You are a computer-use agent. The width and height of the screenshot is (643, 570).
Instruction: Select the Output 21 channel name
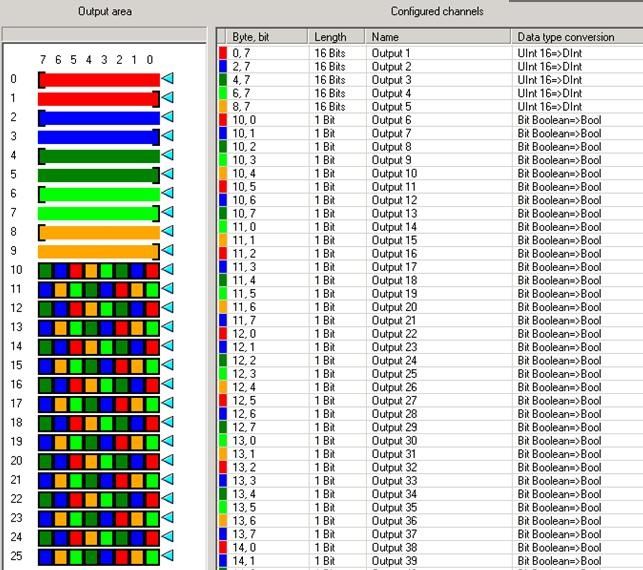[x=394, y=320]
